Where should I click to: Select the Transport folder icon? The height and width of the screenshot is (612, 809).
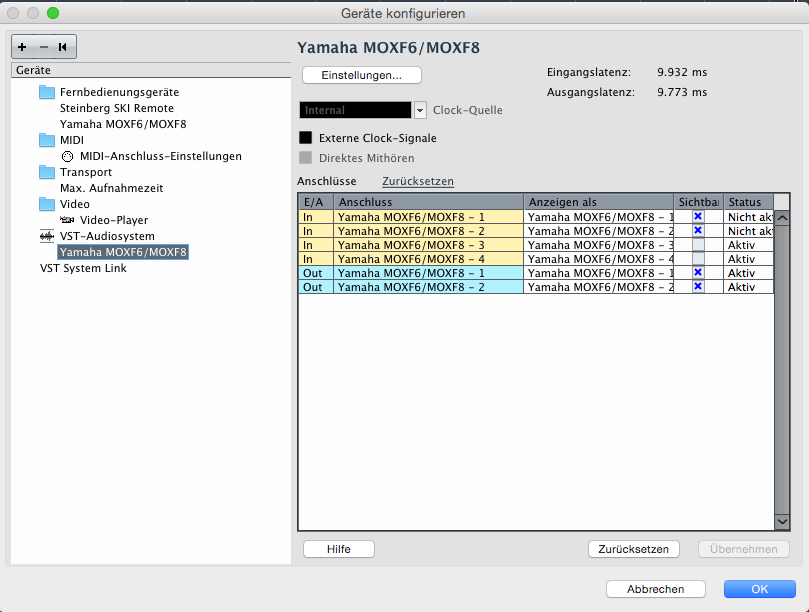[x=47, y=172]
